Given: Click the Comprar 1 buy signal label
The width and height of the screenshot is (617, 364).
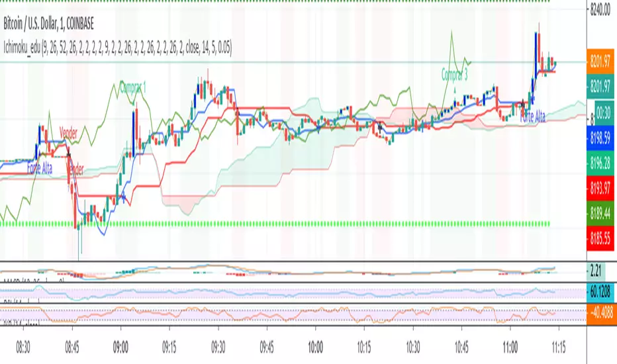Looking at the screenshot, I should (132, 87).
